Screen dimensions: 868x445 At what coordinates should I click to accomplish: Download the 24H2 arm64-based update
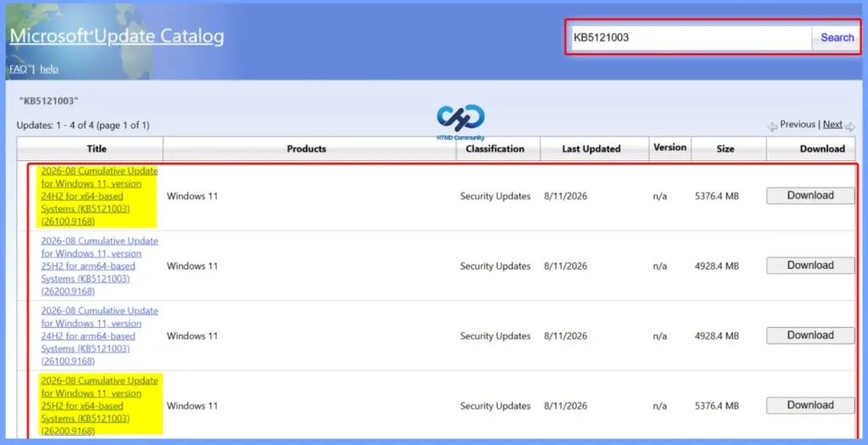point(810,335)
